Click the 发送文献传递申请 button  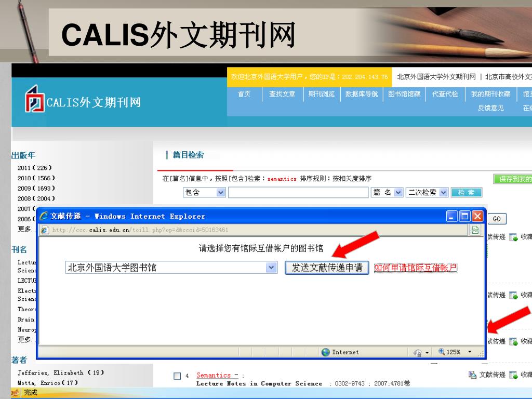[327, 268]
